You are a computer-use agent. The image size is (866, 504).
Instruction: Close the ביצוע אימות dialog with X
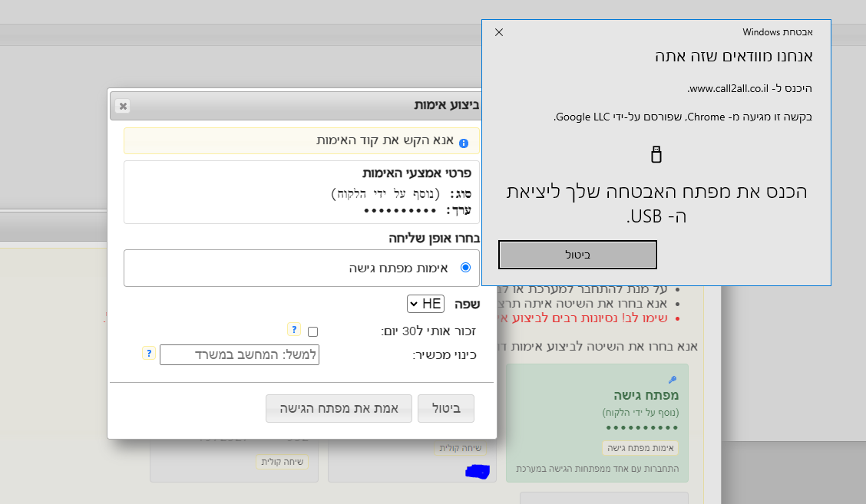pos(123,106)
